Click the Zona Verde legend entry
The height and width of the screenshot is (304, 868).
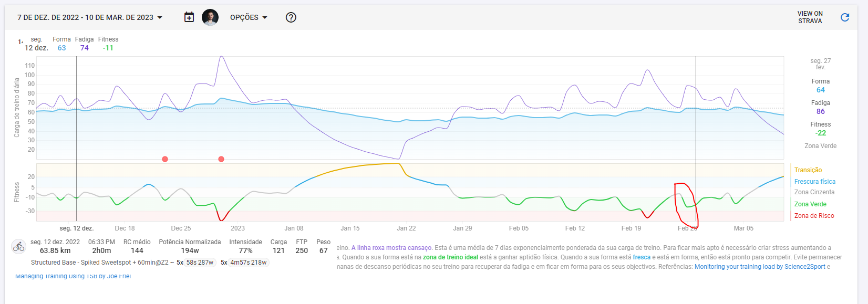810,204
